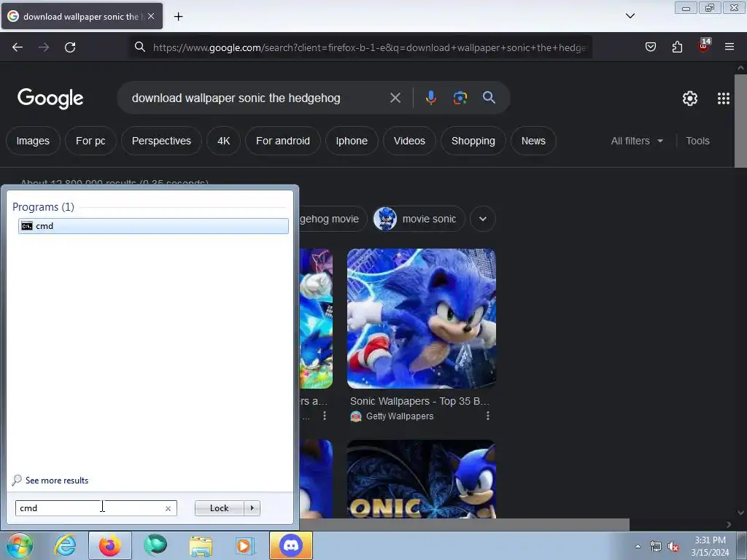Switch to the Videos tab
This screenshot has width=747, height=560.
pos(409,141)
